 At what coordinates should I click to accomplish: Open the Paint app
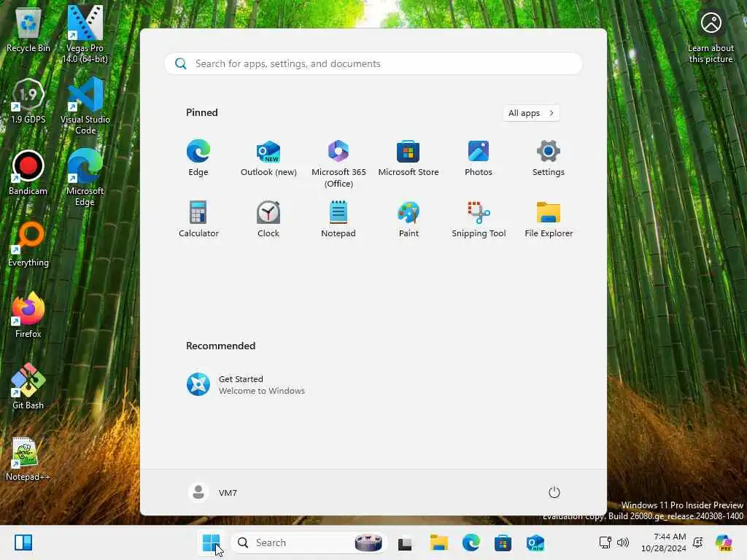[x=409, y=219]
